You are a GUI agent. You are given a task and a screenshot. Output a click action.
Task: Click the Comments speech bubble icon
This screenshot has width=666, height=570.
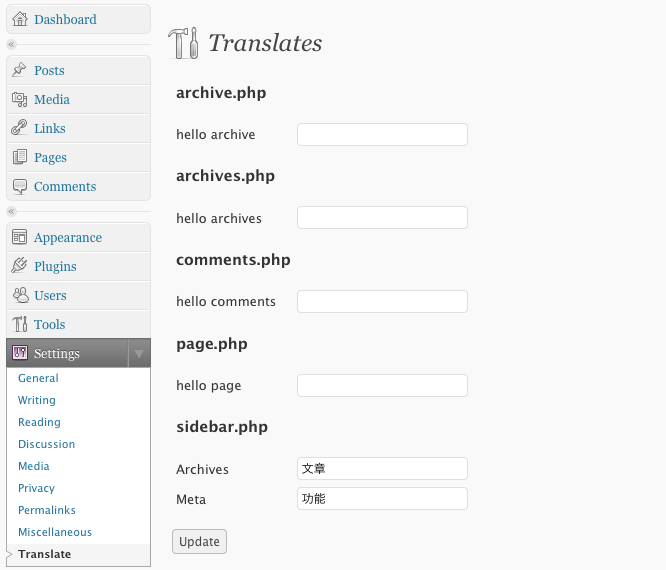click(x=20, y=186)
